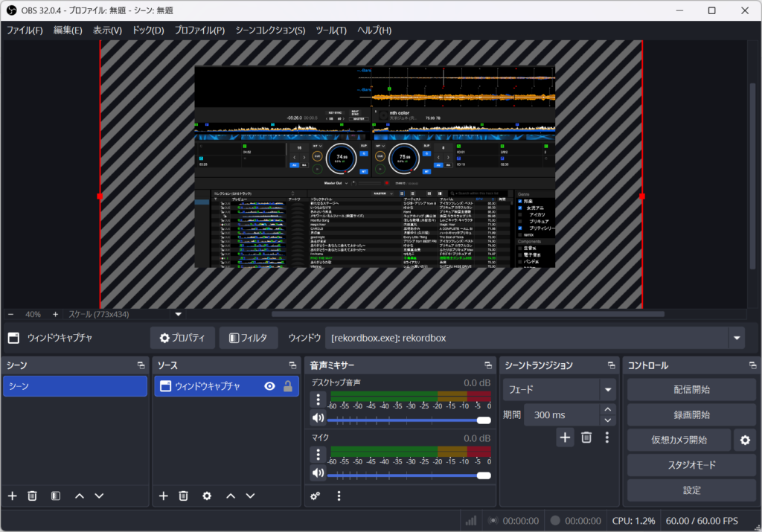This screenshot has width=762, height=532.
Task: Add a new source with plus icon
Action: (164, 496)
